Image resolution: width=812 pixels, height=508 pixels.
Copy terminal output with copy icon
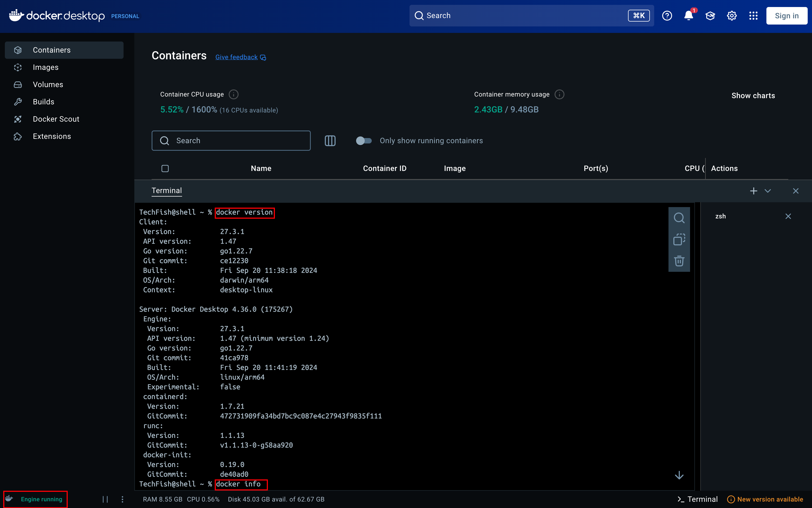point(679,239)
